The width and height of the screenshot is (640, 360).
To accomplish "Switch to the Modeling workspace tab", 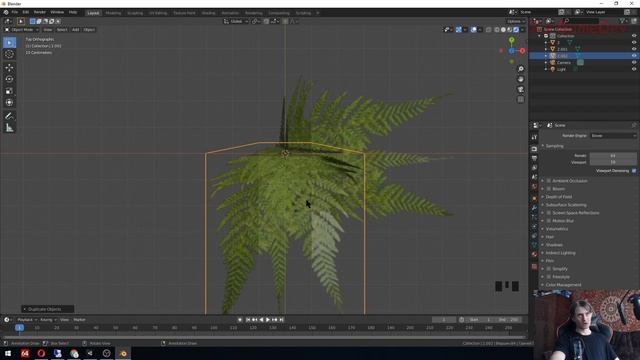I will pyautogui.click(x=113, y=13).
